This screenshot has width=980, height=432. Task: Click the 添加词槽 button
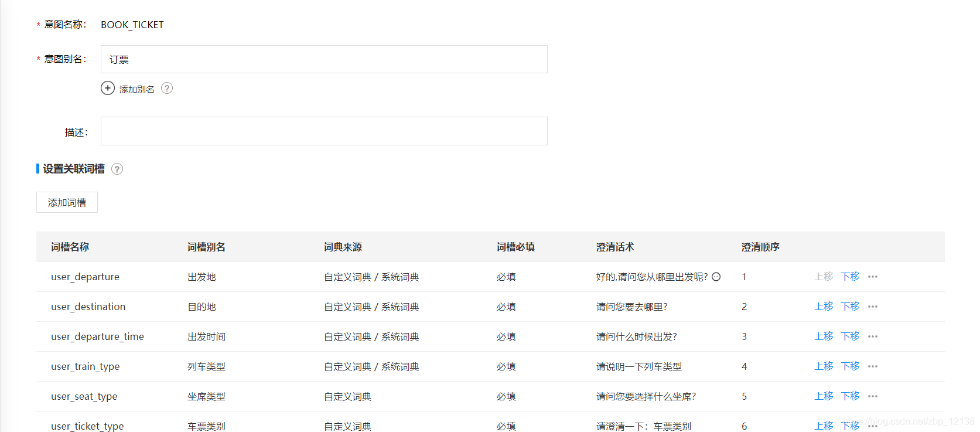(67, 202)
